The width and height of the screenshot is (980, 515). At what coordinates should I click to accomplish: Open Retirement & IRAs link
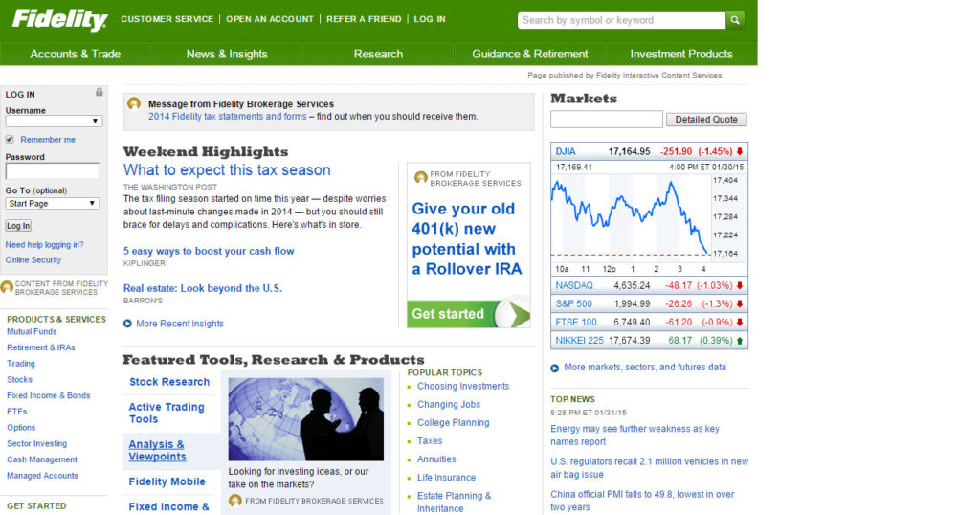coord(40,347)
